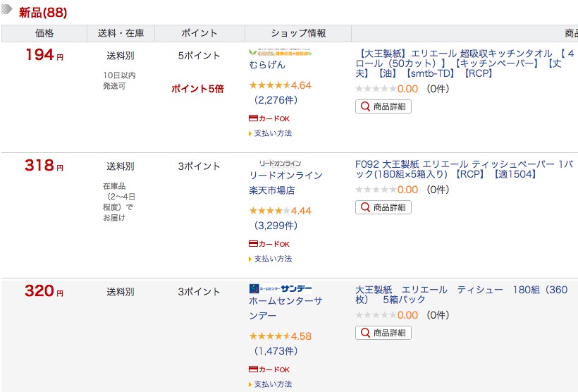Viewport: 578px width, 392px height.
Task: Click the むらげん shop logo image
Action: [281, 53]
